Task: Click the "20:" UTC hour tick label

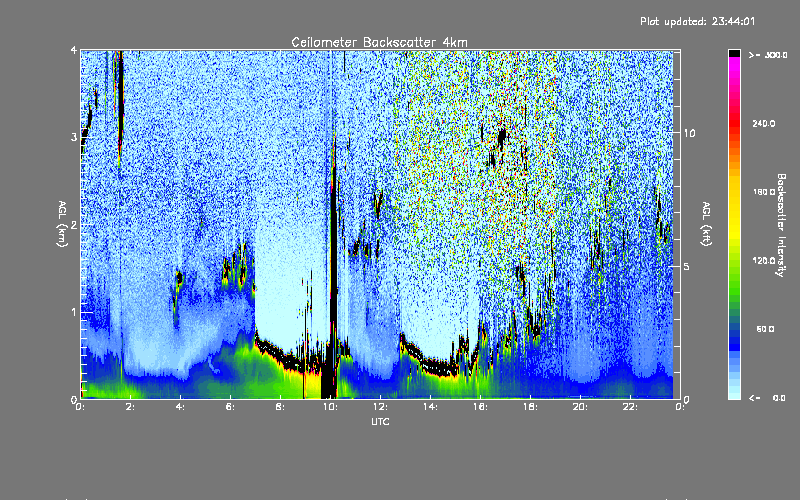Action: click(x=580, y=407)
